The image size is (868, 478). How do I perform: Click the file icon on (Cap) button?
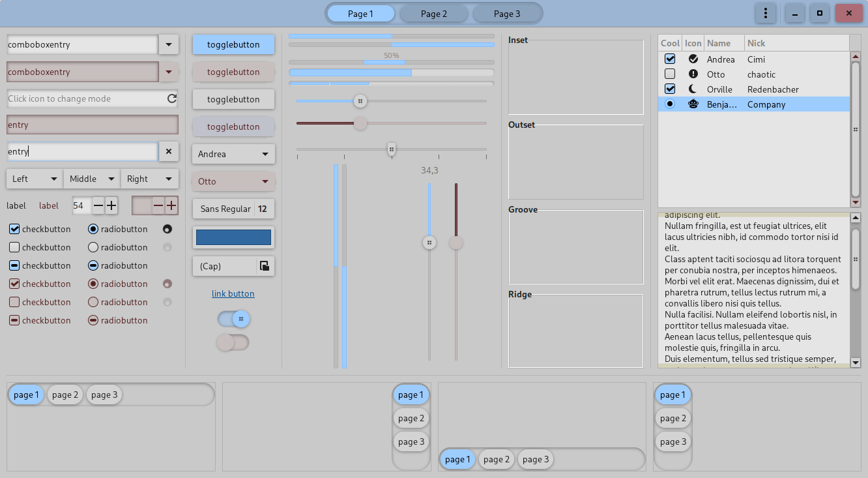pyautogui.click(x=264, y=265)
